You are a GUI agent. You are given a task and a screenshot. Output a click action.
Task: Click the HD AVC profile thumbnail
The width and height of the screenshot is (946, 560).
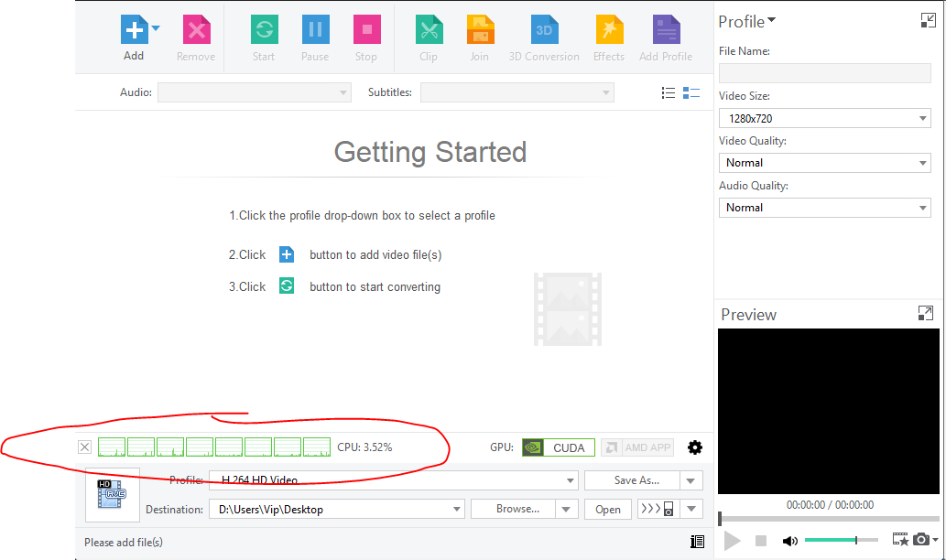113,494
